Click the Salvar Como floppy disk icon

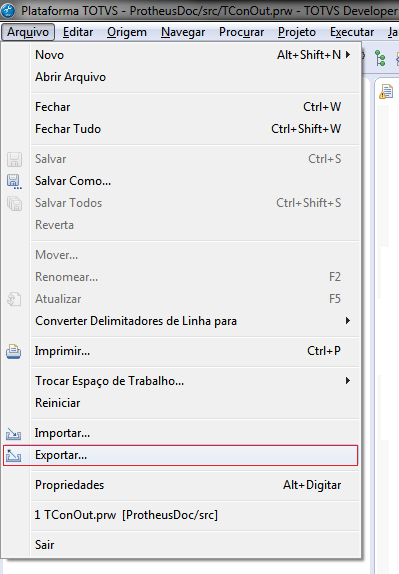coord(14,182)
